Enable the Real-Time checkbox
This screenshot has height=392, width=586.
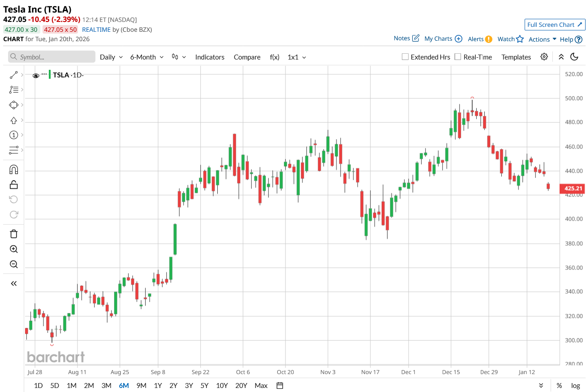[x=457, y=57]
